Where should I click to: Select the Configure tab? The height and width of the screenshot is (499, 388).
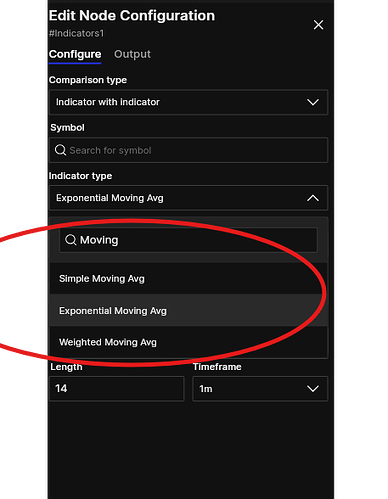tap(75, 54)
